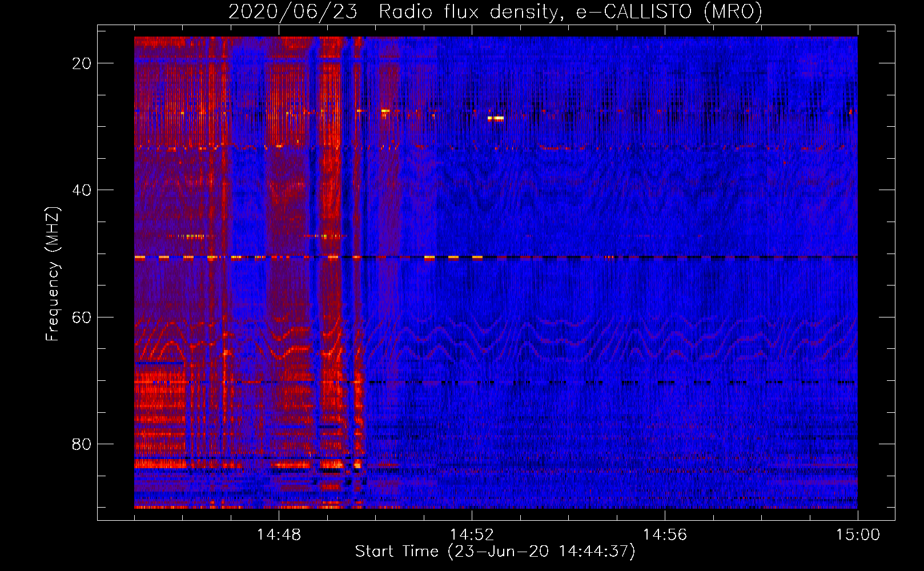The width and height of the screenshot is (924, 571).
Task: Click the '20' frequency tick label
Action: click(82, 63)
